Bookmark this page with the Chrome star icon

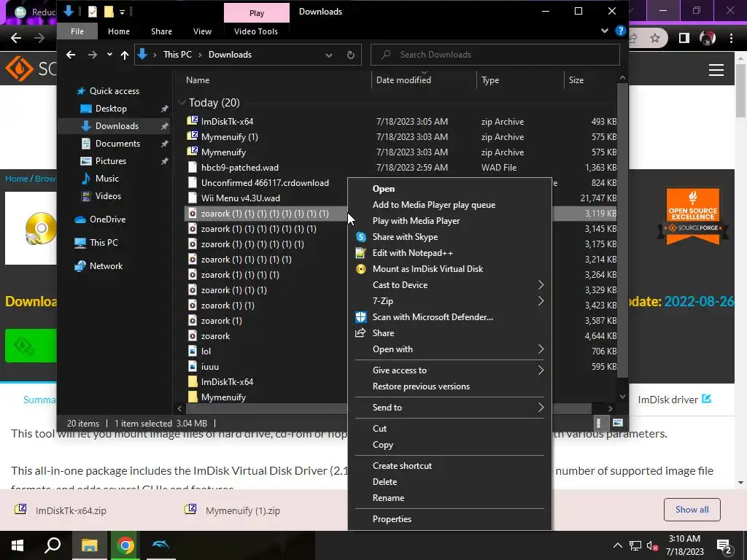click(x=655, y=38)
